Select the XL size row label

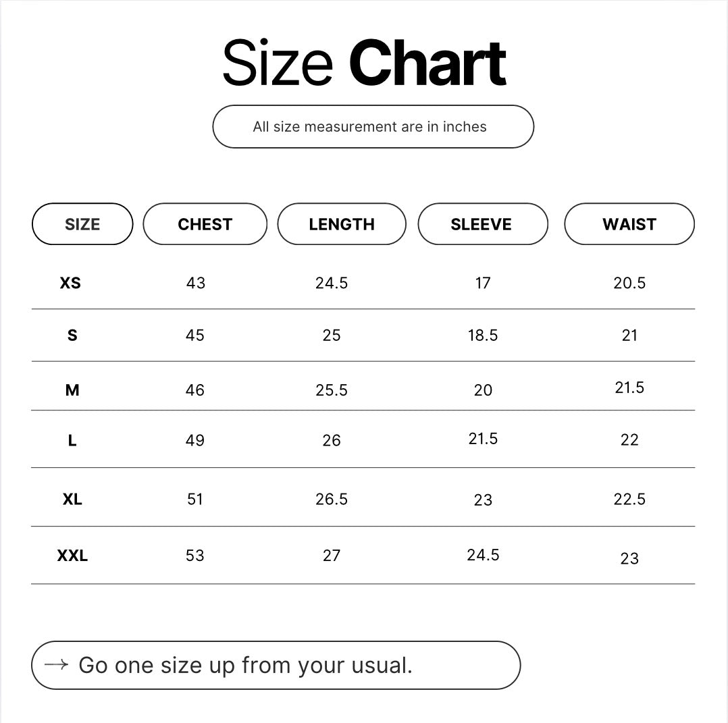pyautogui.click(x=72, y=500)
